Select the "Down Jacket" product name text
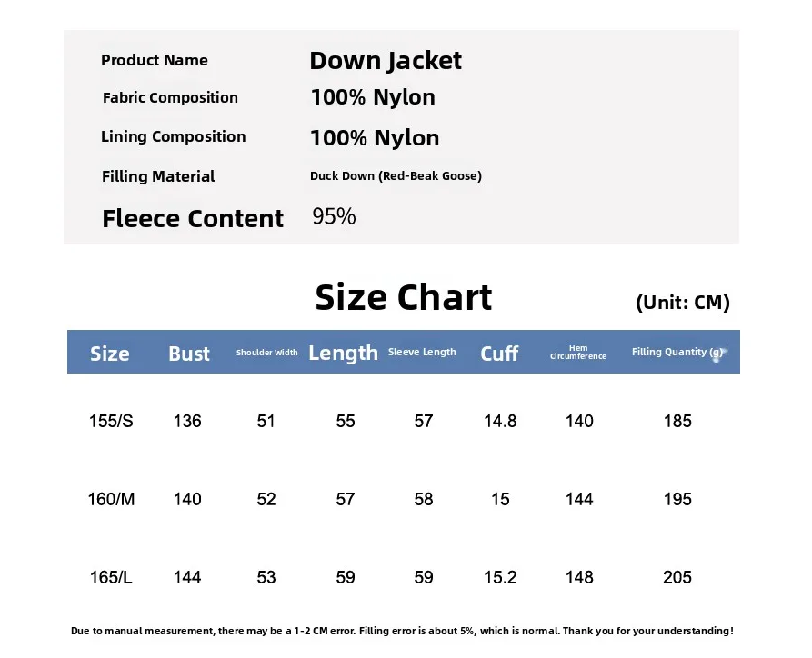The width and height of the screenshot is (812, 658). pyautogui.click(x=386, y=61)
